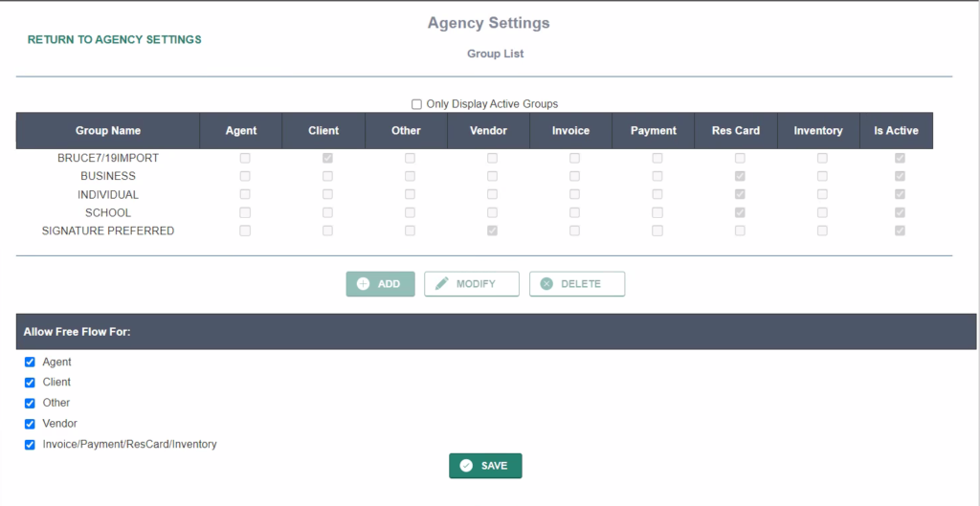Disable Vendor free flow checkbox

pos(30,424)
